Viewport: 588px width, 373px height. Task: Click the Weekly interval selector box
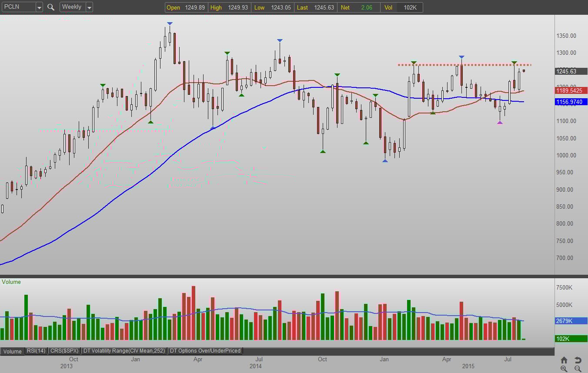coord(76,7)
